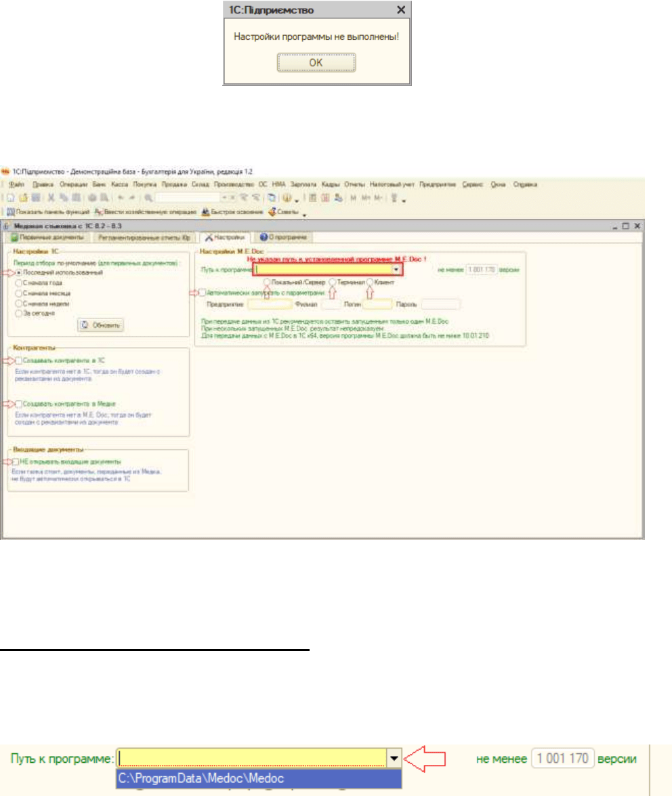This screenshot has height=796, width=672.
Task: Click the Open file toolbar icon
Action: pos(23,198)
